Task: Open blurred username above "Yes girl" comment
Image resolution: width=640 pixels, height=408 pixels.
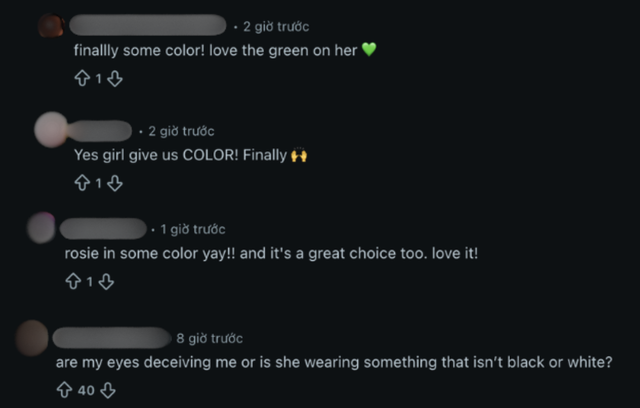Action: (x=100, y=131)
